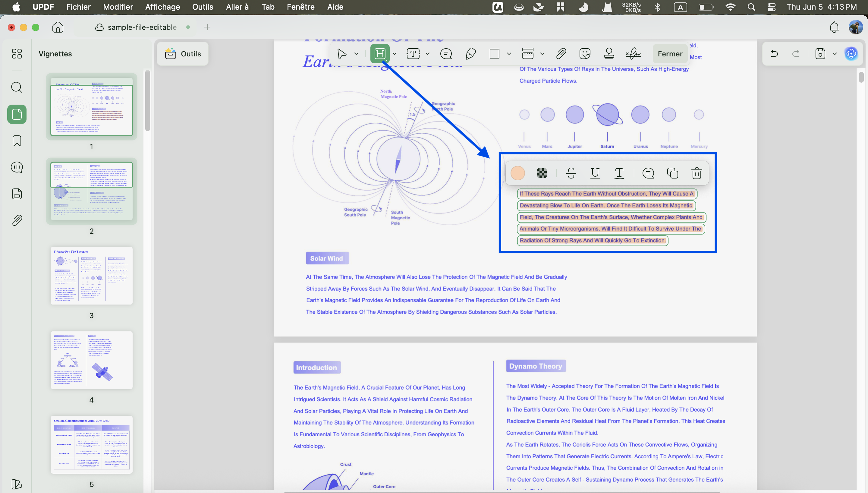The image size is (868, 493).
Task: Delete the highlight with trash icon
Action: coord(697,173)
